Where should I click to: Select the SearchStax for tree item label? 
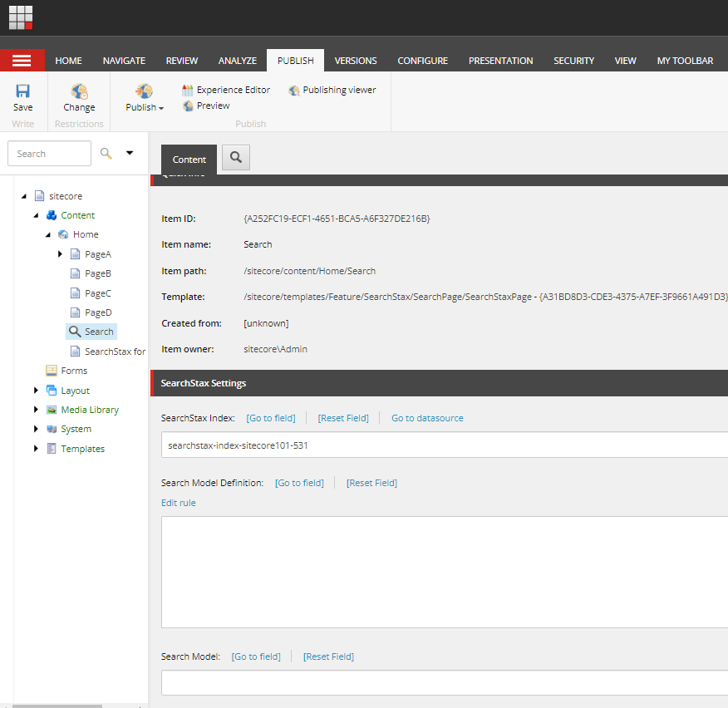[116, 352]
